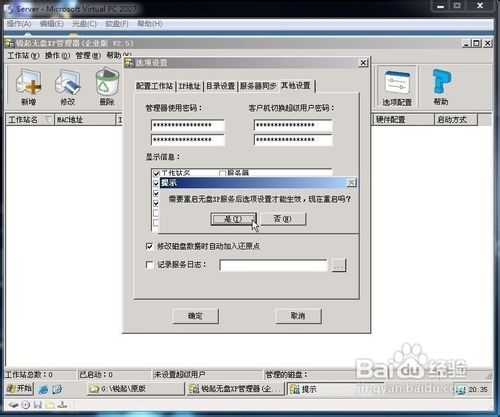Toggle the 工作状态 display checkbox
The height and width of the screenshot is (417, 500).
pyautogui.click(x=156, y=173)
